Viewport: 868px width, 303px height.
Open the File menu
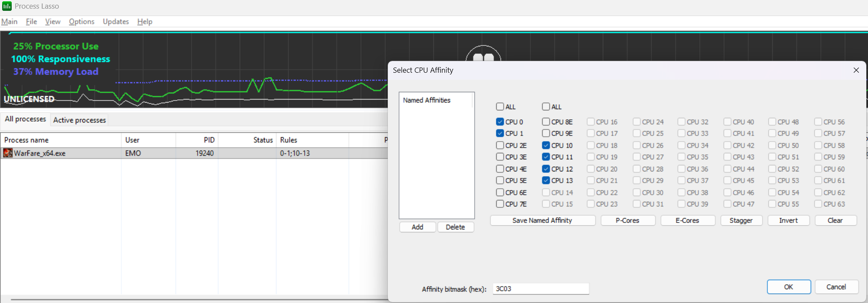pyautogui.click(x=31, y=22)
